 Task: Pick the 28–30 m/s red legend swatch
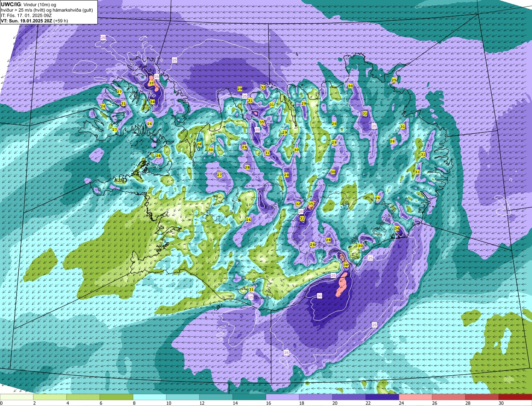pyautogui.click(x=482, y=397)
